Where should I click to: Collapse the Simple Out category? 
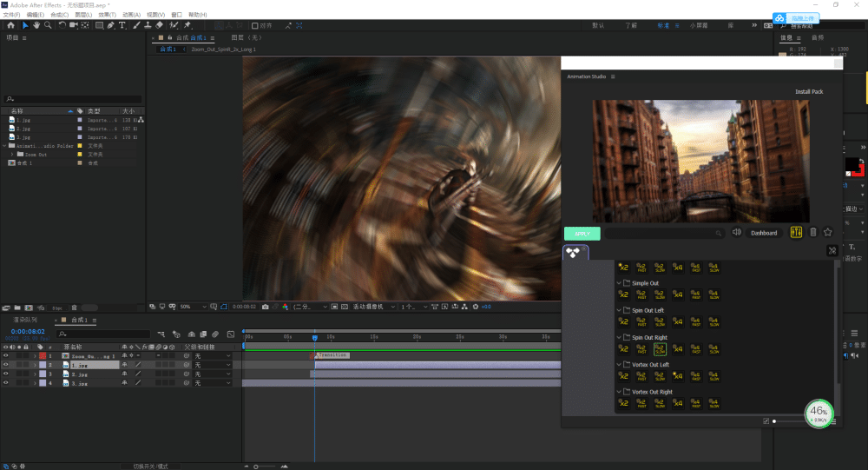(619, 282)
